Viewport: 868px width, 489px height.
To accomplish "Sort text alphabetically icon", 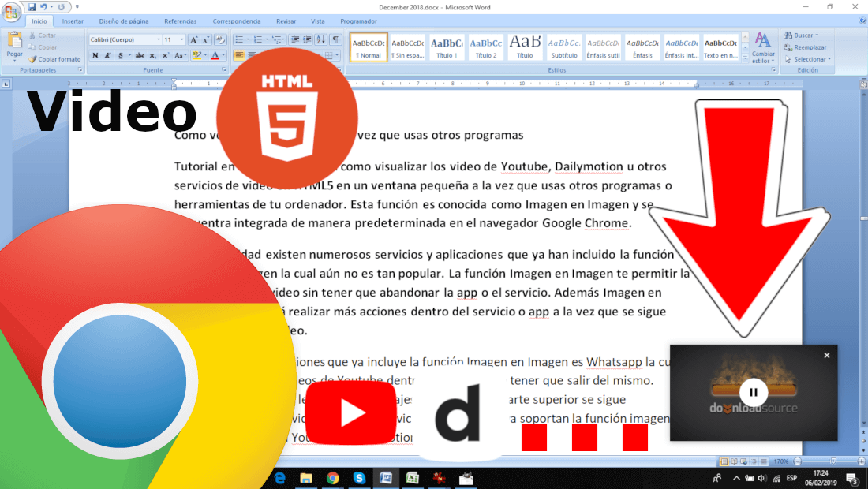I will (x=321, y=39).
